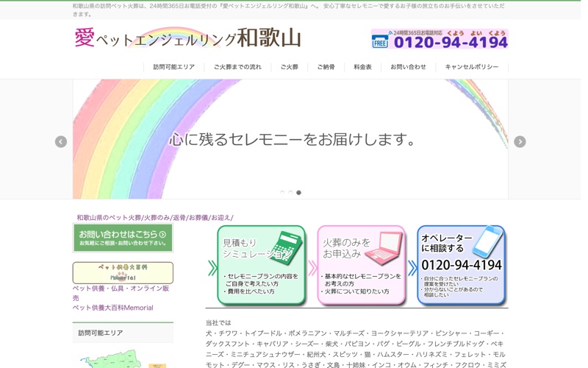Open the ご納骨 menu item

[x=326, y=67]
